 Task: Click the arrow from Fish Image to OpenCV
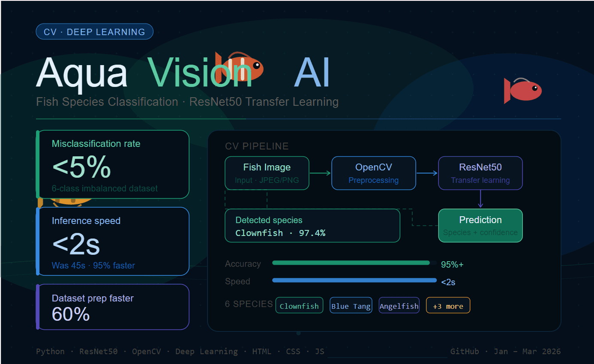(320, 173)
